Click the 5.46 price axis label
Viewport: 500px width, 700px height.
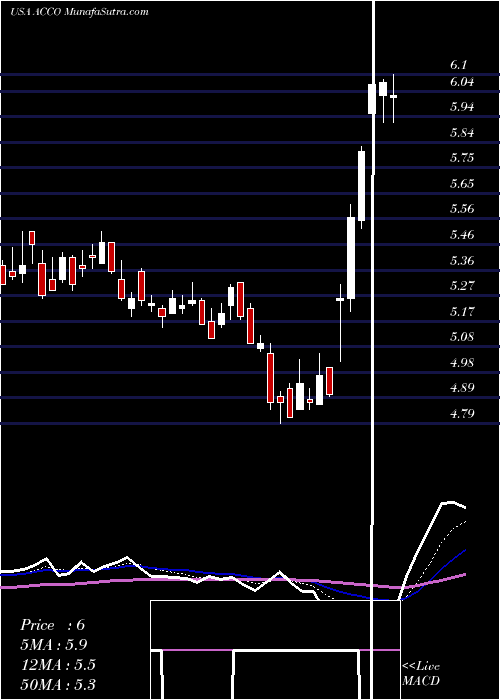[462, 234]
